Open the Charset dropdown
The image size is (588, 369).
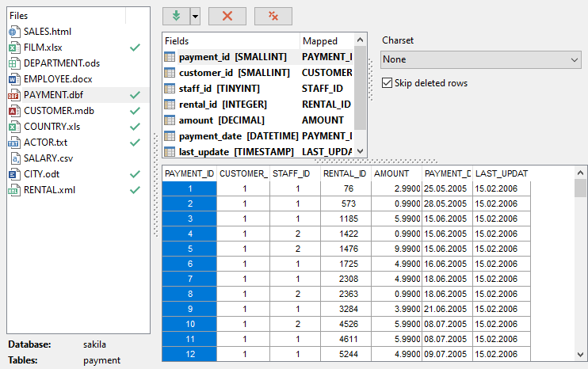(x=481, y=60)
